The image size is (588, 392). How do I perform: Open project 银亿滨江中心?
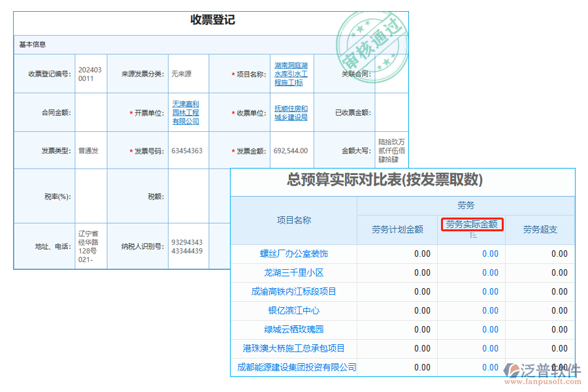(x=293, y=311)
